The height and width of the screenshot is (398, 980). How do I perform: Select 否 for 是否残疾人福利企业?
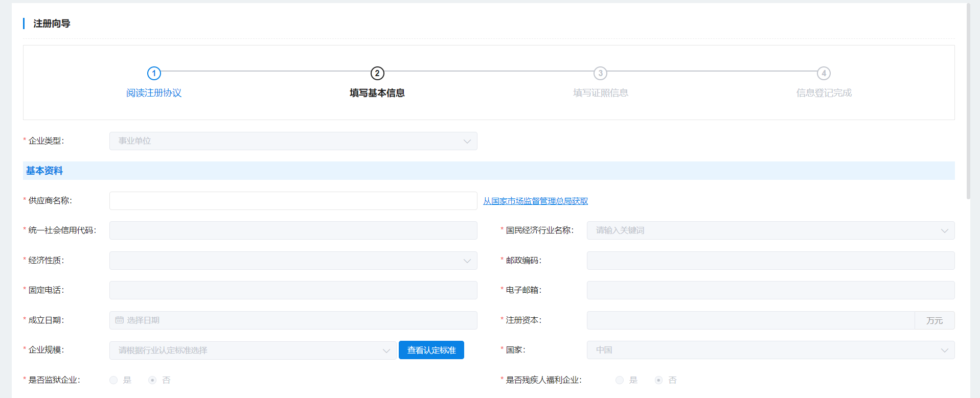click(x=658, y=380)
